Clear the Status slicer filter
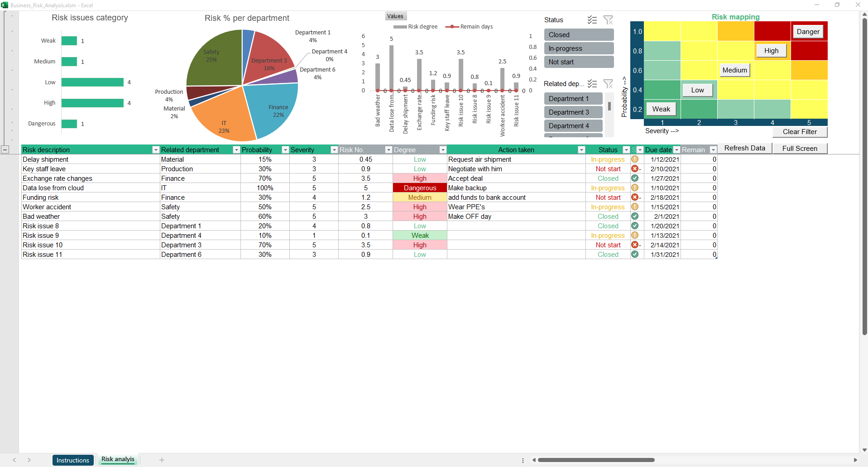Viewport: 868px width, 467px height. click(x=608, y=20)
